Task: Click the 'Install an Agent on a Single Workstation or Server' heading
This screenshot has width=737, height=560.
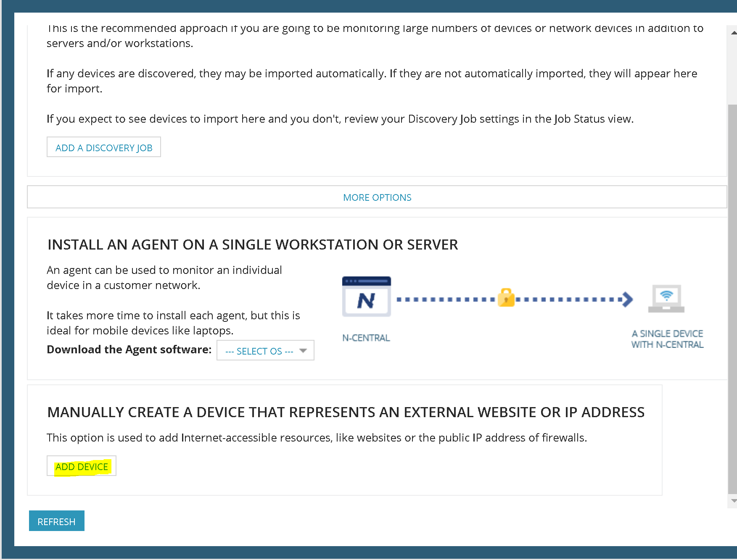Action: click(x=253, y=245)
